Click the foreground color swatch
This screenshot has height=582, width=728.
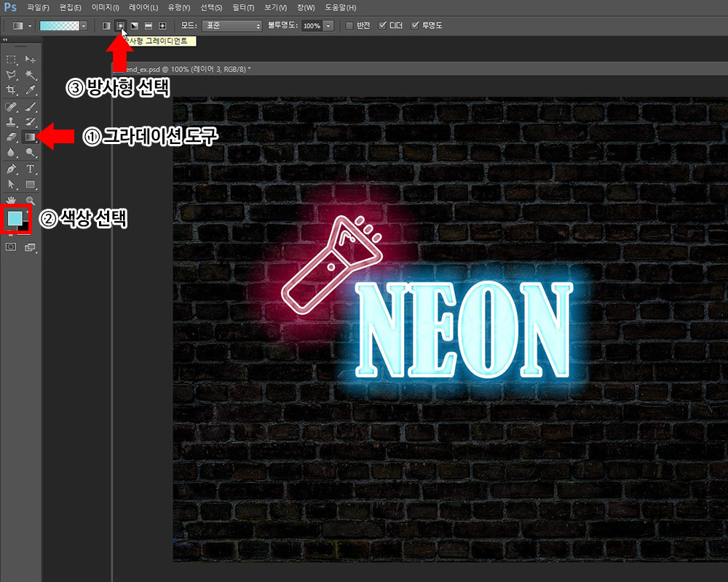[15, 218]
